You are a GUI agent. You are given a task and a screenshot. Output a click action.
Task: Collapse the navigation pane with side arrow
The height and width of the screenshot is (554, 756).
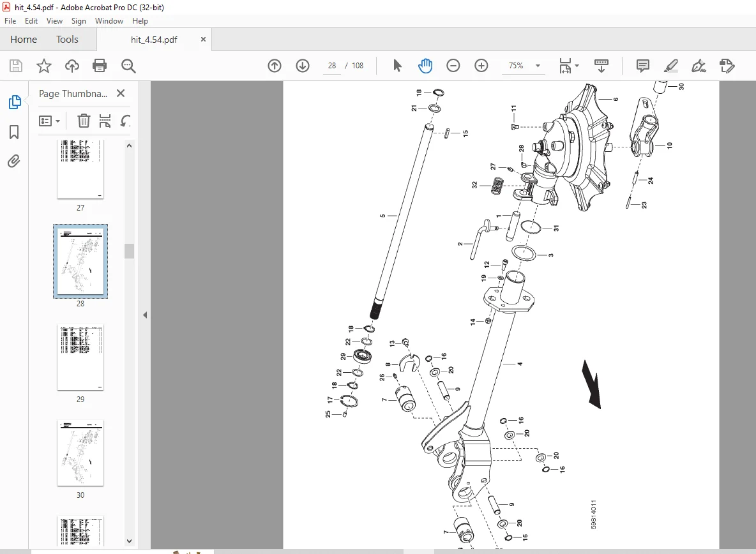145,315
